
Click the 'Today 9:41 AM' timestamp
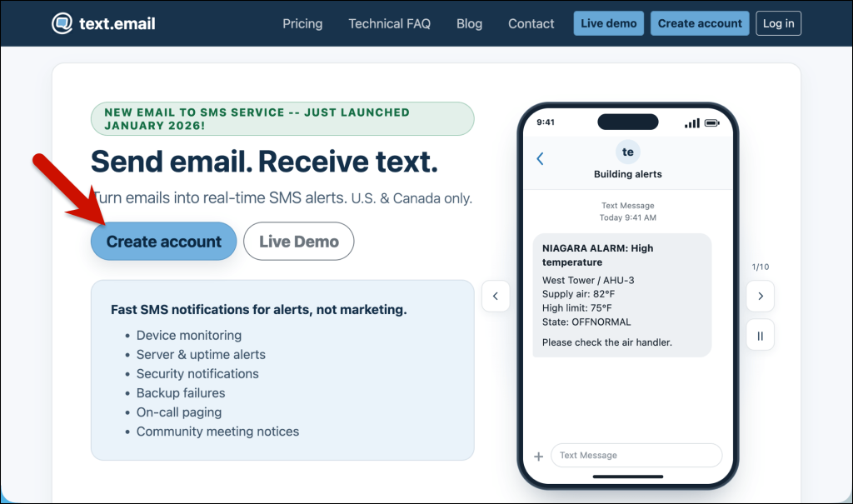[x=628, y=217]
